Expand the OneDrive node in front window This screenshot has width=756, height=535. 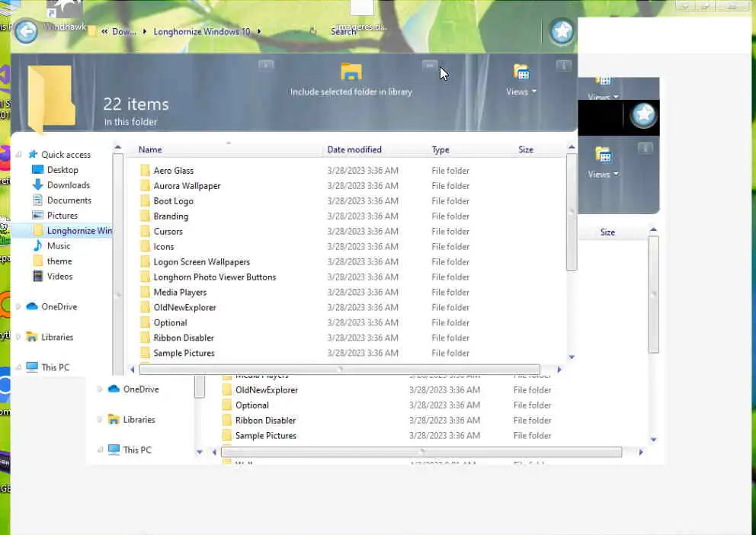coord(18,306)
